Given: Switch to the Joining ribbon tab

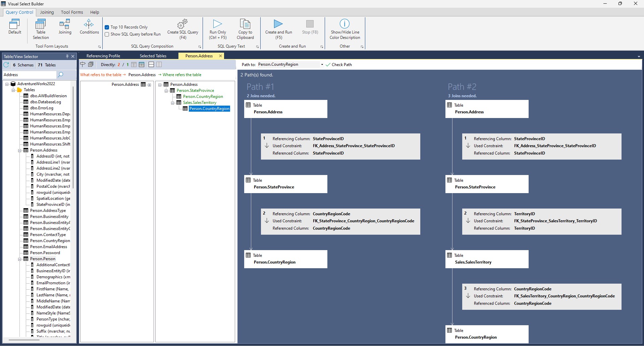Looking at the screenshot, I should (47, 12).
